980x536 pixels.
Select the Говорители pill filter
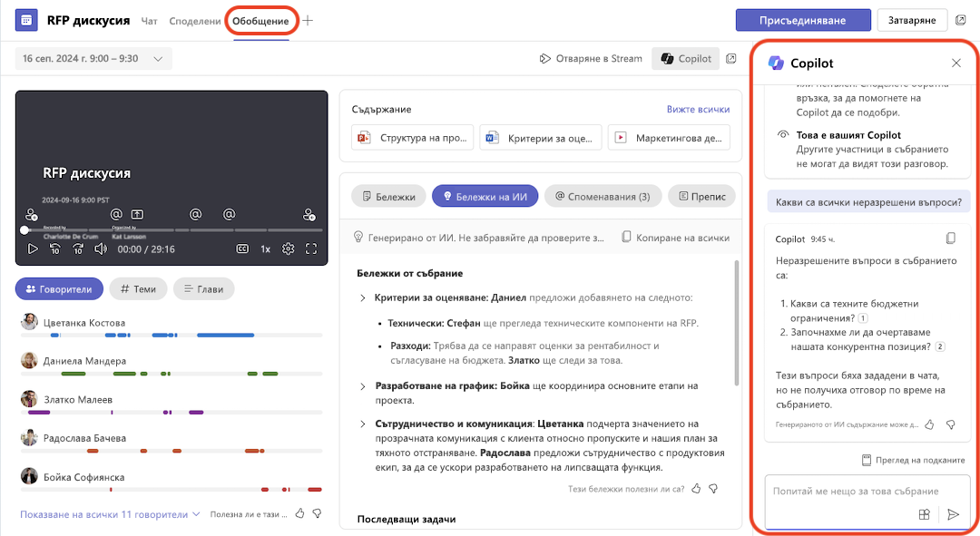[59, 288]
